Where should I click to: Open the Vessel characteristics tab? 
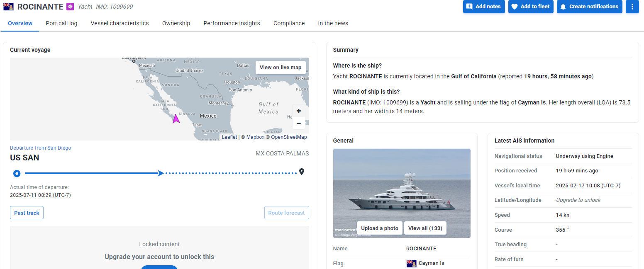(x=120, y=23)
